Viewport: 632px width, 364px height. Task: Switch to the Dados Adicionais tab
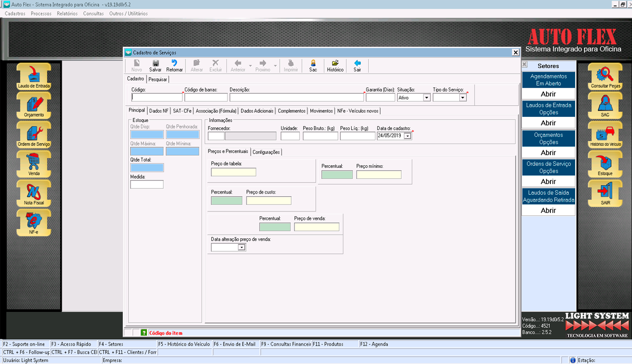[x=257, y=111]
